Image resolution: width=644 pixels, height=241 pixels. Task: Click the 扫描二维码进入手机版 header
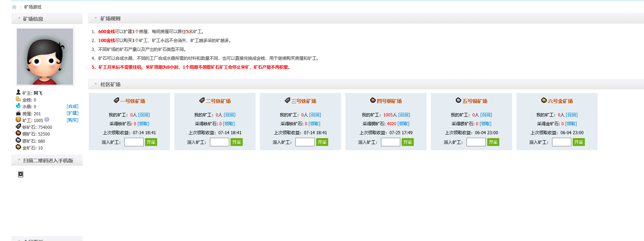[x=47, y=160]
